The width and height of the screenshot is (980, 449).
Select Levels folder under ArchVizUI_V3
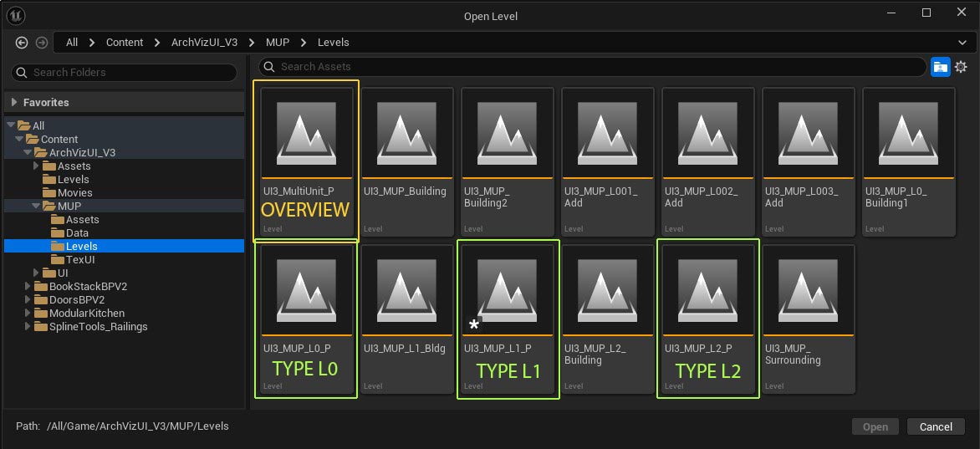pos(124,180)
